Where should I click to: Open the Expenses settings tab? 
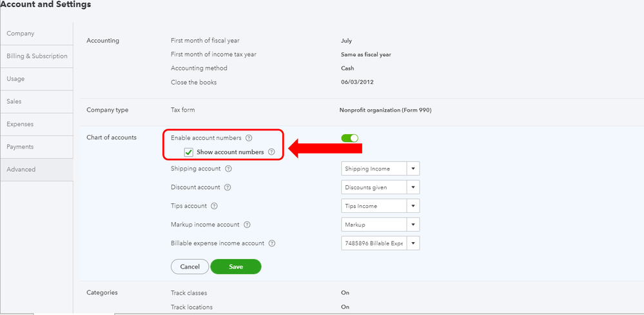pyautogui.click(x=20, y=124)
